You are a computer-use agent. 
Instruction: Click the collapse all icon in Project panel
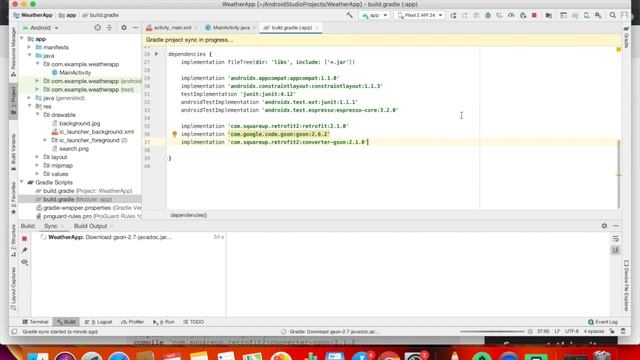[x=109, y=28]
